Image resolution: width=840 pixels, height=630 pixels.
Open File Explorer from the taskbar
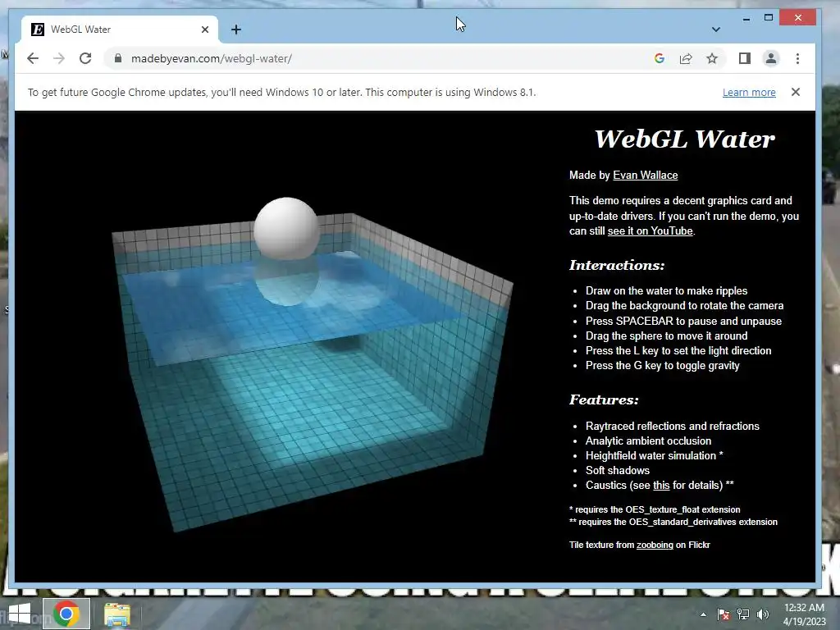[116, 614]
